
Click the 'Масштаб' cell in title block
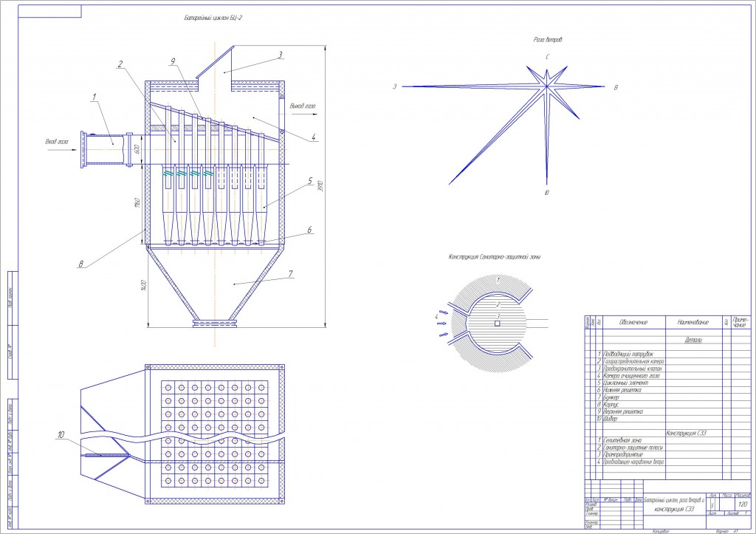click(743, 496)
